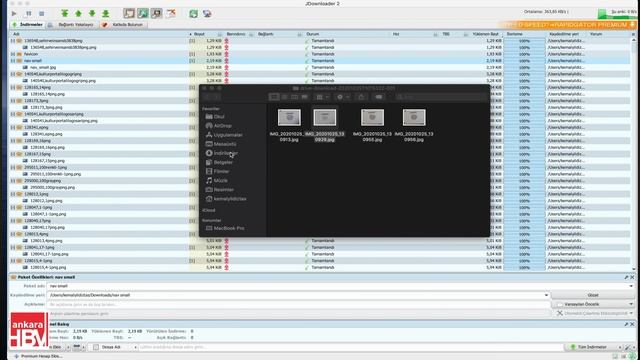
Task: Switch Finder to gallery view
Action: [304, 97]
